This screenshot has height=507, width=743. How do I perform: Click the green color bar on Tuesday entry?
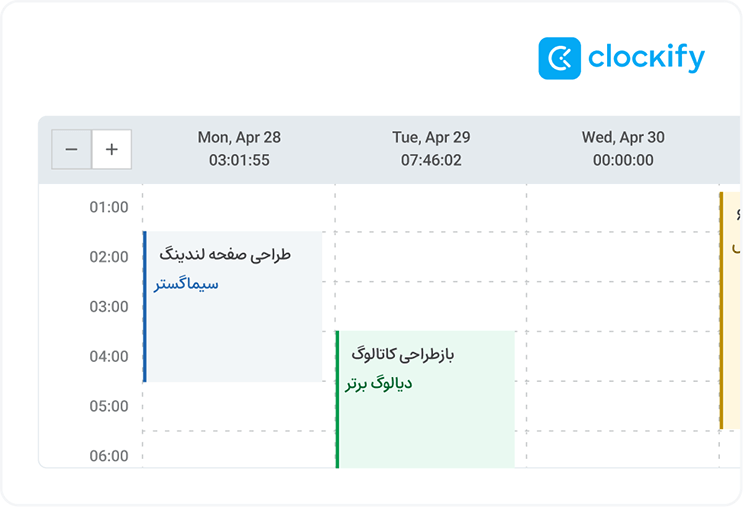(x=337, y=398)
